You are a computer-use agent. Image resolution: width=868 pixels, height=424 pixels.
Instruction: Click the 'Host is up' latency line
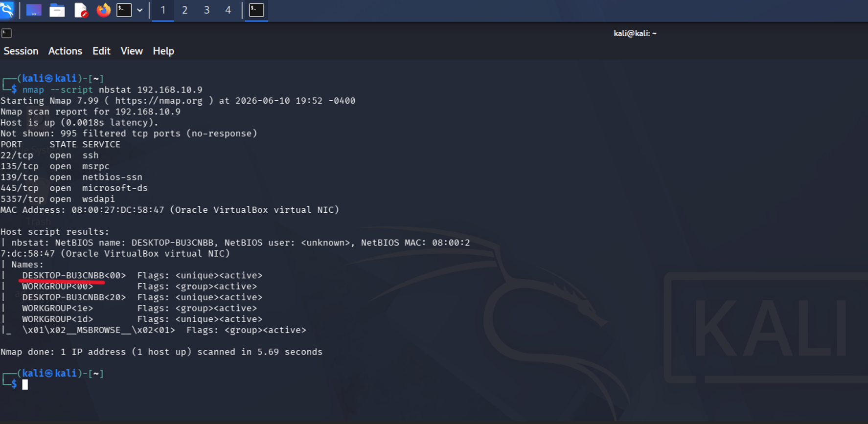click(79, 123)
